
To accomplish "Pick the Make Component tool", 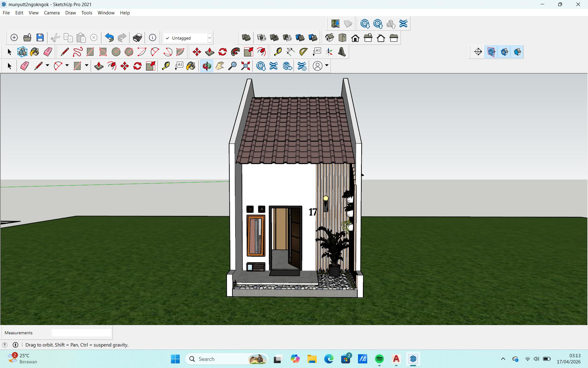I will pyautogui.click(x=22, y=52).
